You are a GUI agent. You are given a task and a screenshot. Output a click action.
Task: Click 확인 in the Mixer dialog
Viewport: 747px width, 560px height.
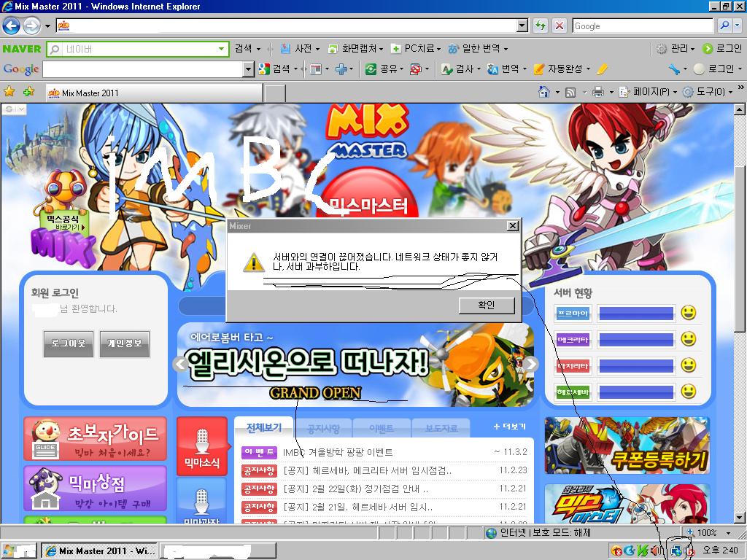click(487, 306)
